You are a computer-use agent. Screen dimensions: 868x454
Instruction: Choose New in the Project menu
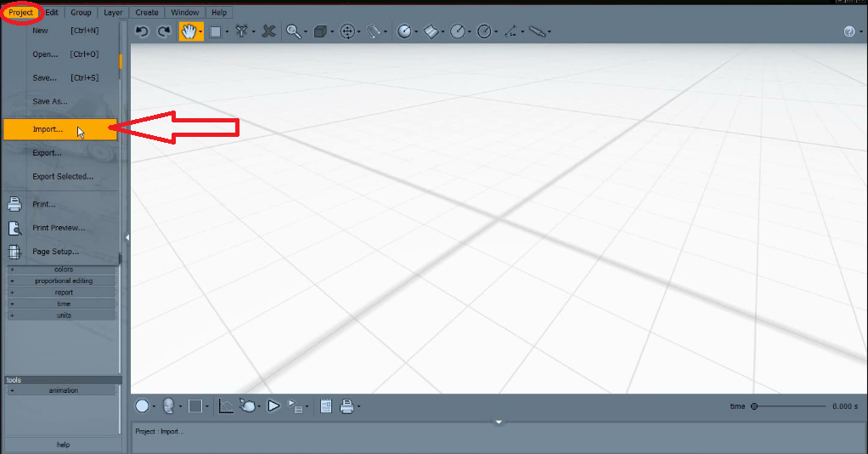coord(60,31)
